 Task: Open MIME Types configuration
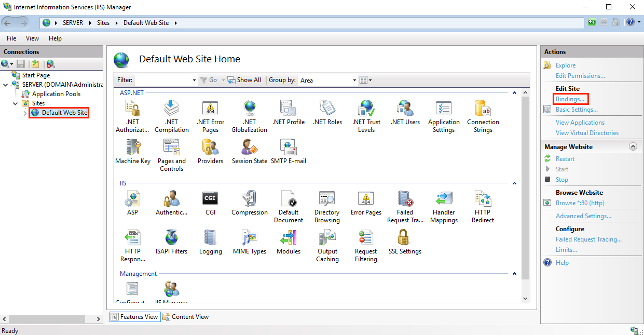(249, 240)
